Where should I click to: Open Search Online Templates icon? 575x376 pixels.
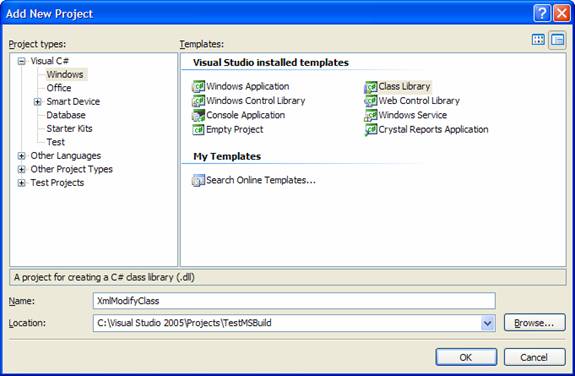(198, 180)
